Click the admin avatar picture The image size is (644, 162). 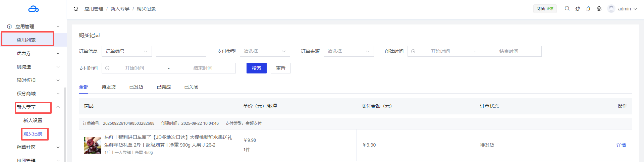[611, 9]
